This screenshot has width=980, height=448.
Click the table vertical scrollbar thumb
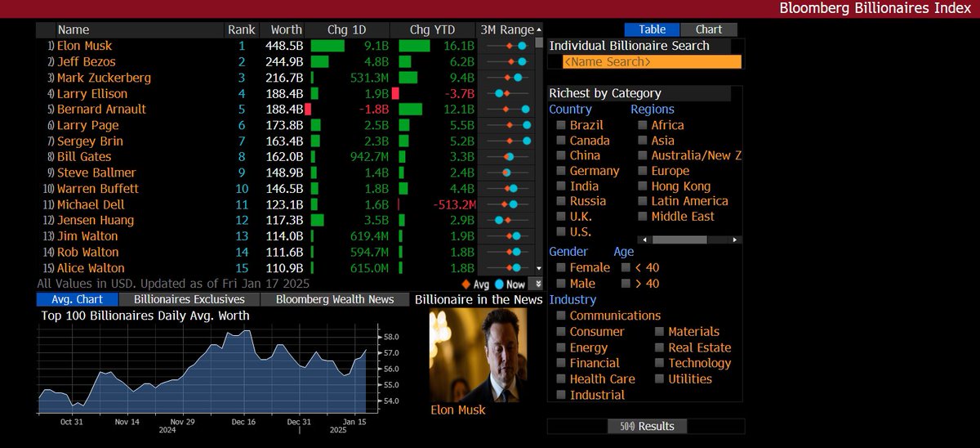[x=539, y=43]
